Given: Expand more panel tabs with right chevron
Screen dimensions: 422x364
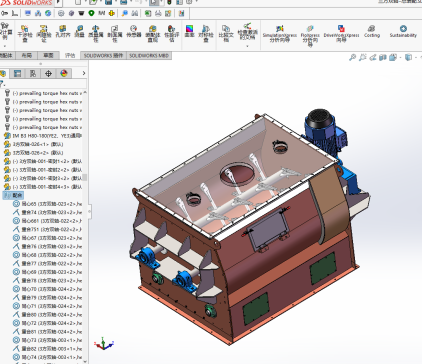Looking at the screenshot, I should click(84, 73).
